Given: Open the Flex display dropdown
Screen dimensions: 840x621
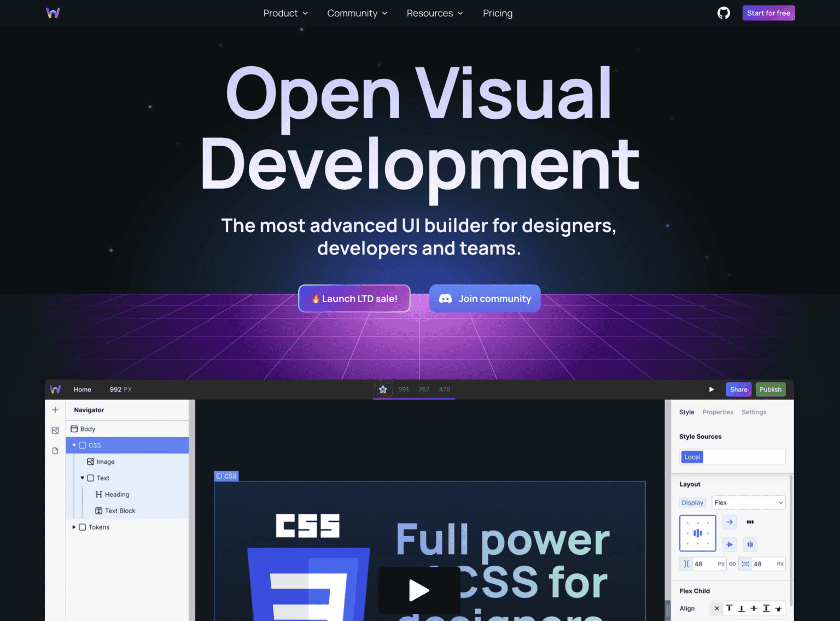Looking at the screenshot, I should 748,502.
